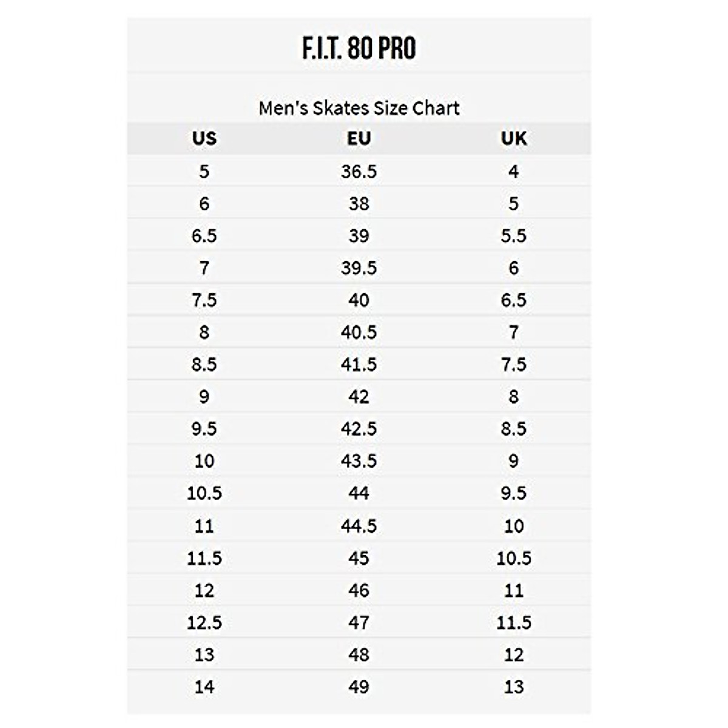The image size is (728, 728).
Task: Click the F.I.T. 80 PRO title
Action: tap(359, 49)
